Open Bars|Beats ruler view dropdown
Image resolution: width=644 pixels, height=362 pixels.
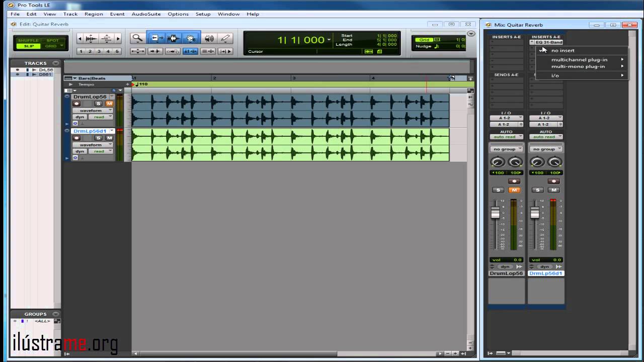[x=71, y=78]
